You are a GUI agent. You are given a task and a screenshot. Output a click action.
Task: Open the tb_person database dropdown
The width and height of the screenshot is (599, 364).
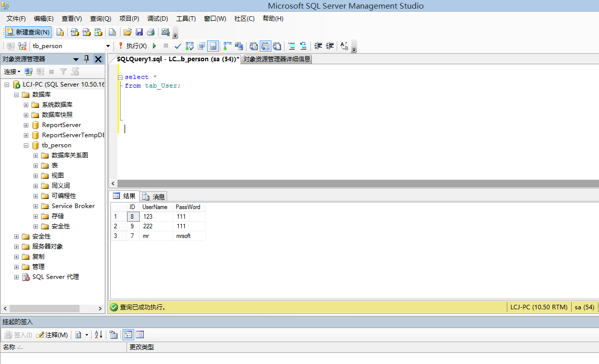[108, 46]
